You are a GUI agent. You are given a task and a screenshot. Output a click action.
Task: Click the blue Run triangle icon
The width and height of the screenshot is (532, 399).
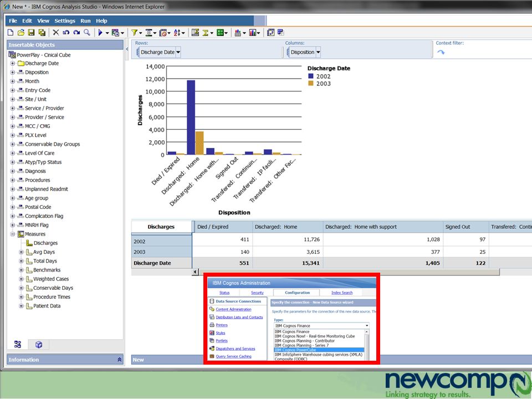pos(100,33)
